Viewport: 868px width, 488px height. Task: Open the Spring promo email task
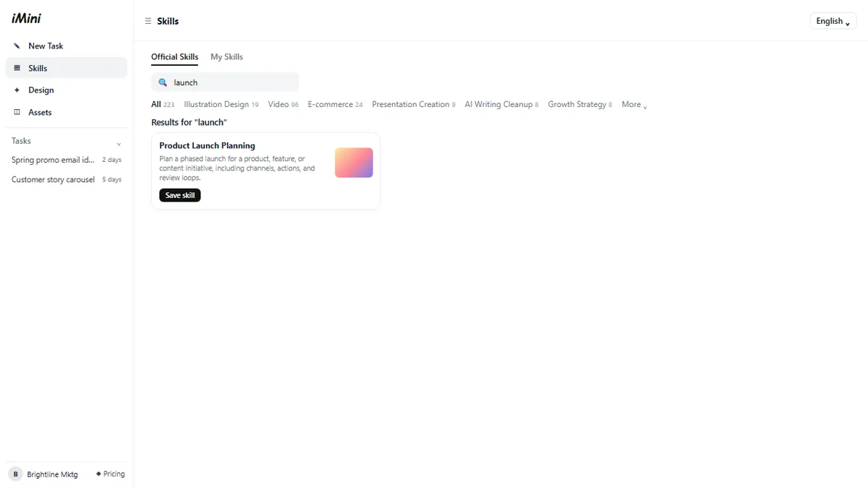tap(67, 160)
